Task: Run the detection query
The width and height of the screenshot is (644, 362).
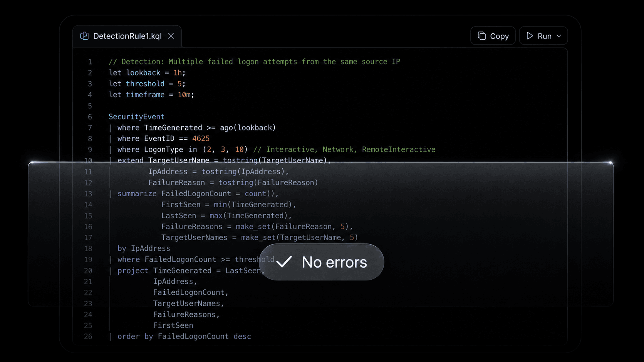Action: [544, 36]
